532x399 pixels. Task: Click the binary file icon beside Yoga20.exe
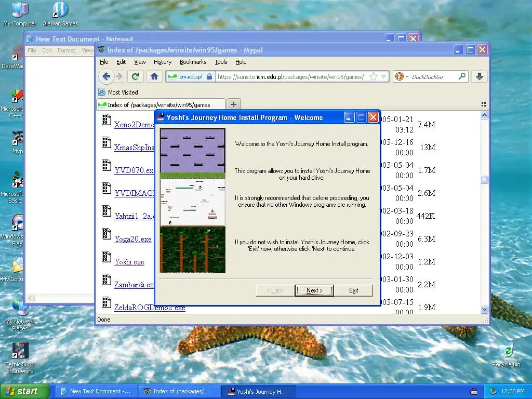(106, 234)
